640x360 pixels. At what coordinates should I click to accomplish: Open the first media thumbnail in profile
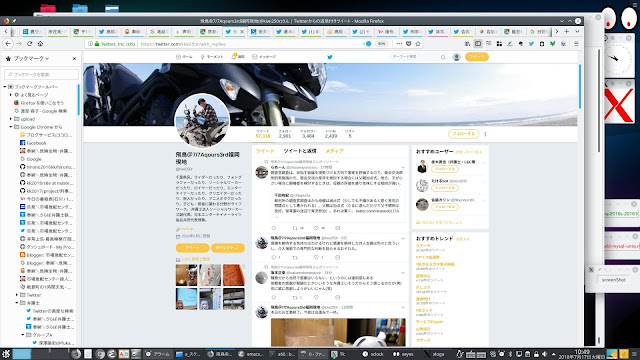186,275
